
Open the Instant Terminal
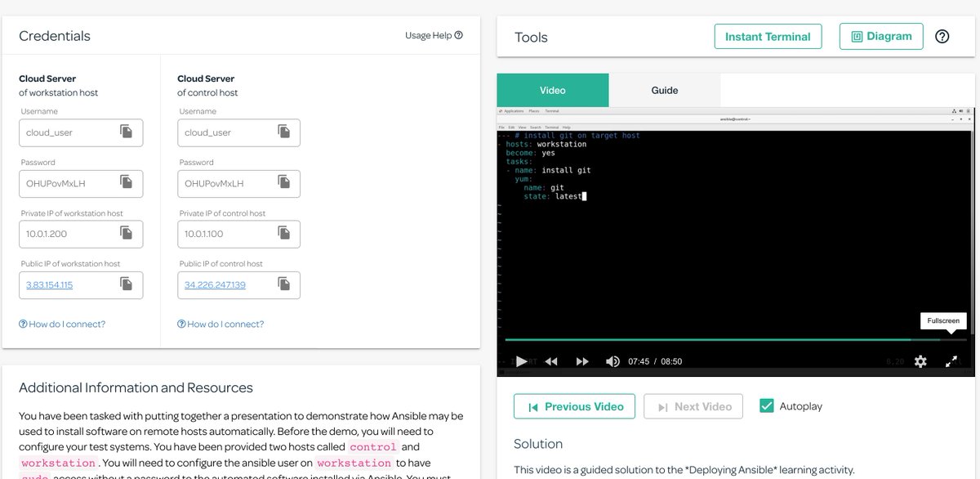point(768,37)
